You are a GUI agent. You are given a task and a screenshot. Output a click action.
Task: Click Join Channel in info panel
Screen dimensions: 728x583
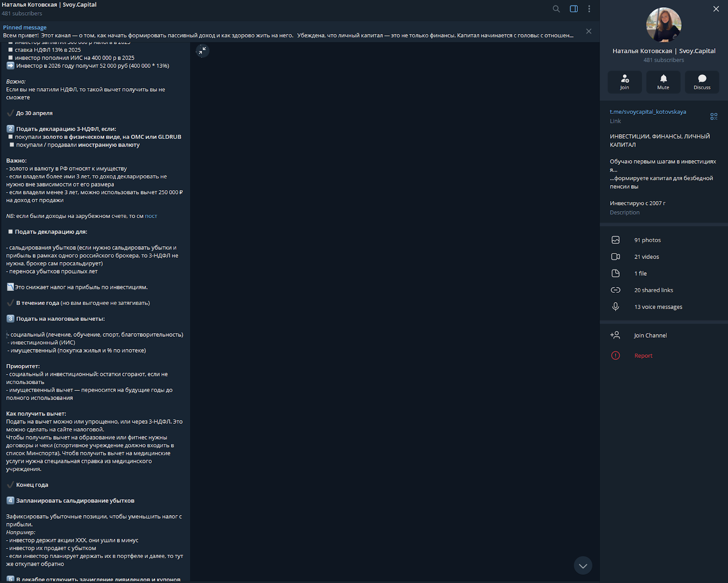pos(650,335)
